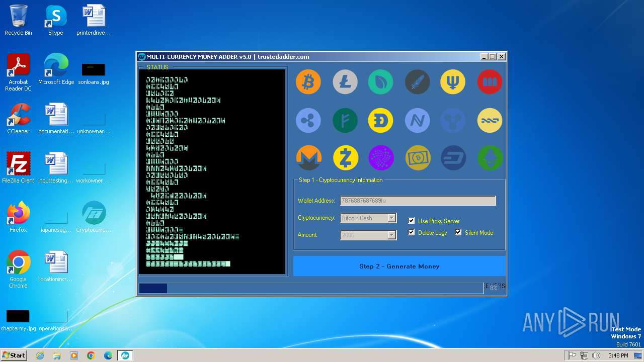Pick the red coin icon
The image size is (644, 362).
[x=490, y=82]
